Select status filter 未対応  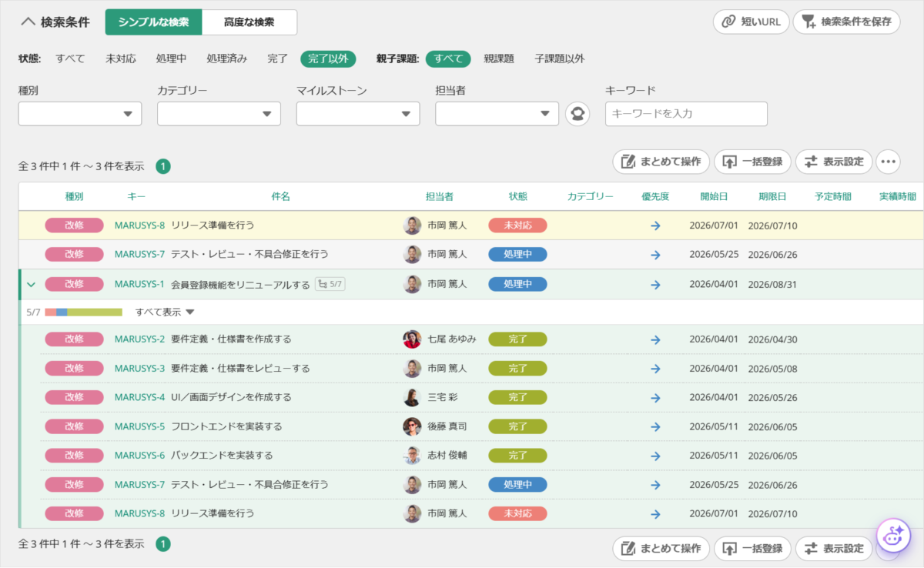121,58
